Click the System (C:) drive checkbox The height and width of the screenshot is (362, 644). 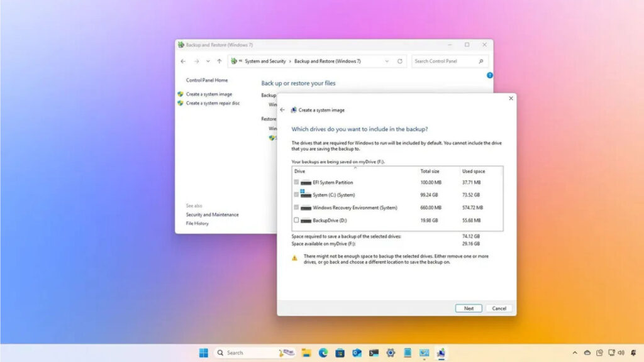296,195
